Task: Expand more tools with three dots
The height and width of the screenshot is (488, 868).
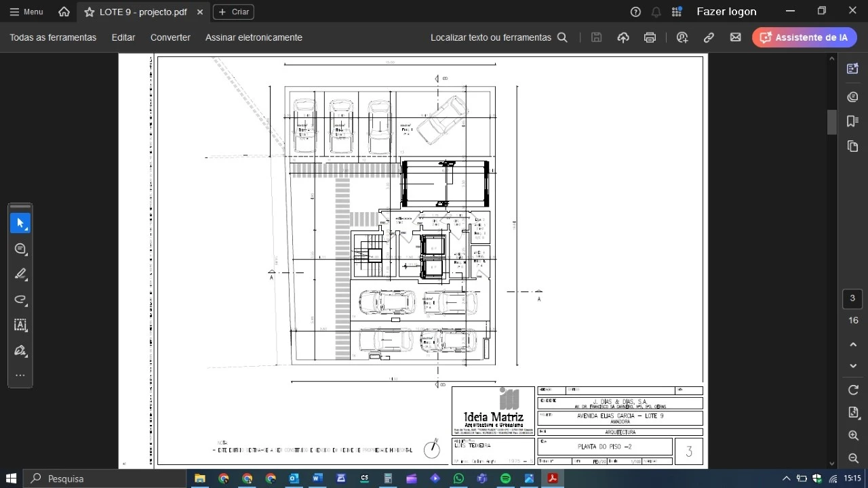Action: (20, 375)
